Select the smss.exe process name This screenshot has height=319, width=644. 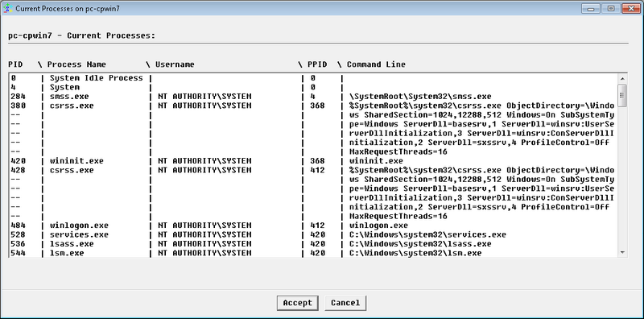[x=69, y=97]
